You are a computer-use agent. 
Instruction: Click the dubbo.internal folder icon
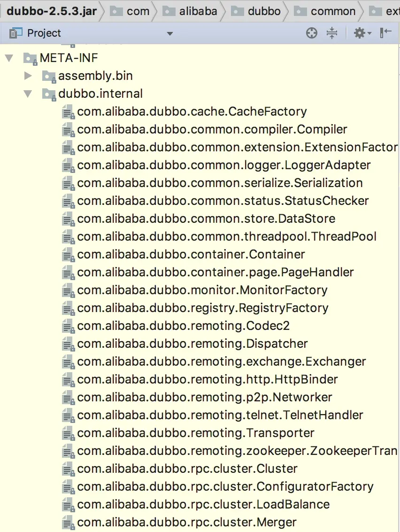[49, 94]
